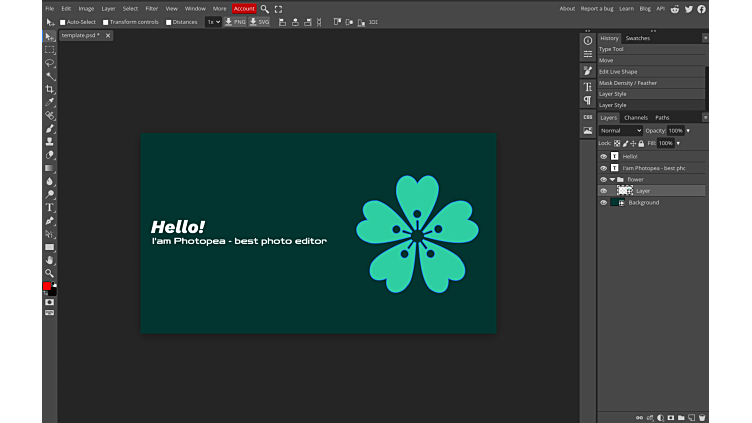Toggle the Transform controls checkbox
This screenshot has height=423, width=752.
click(x=106, y=22)
